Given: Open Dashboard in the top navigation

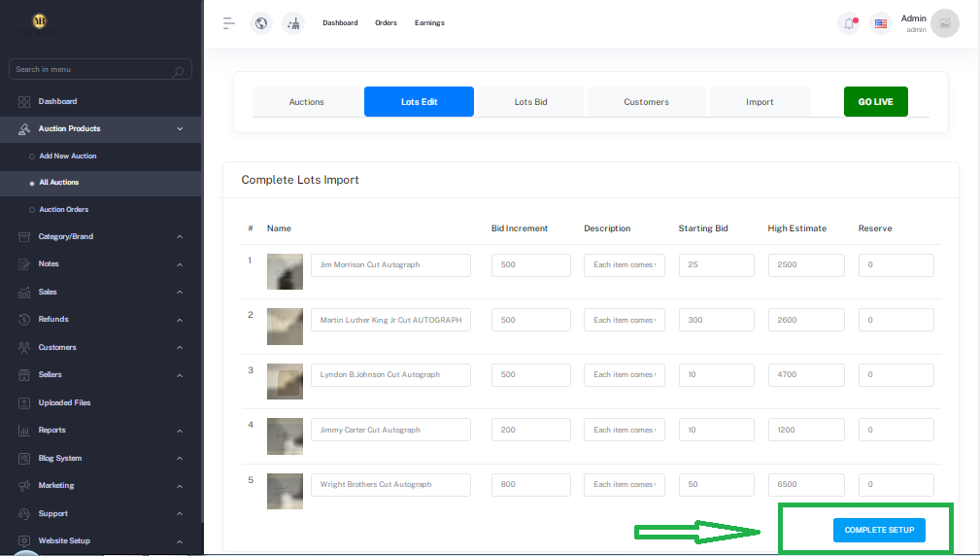Looking at the screenshot, I should point(340,23).
